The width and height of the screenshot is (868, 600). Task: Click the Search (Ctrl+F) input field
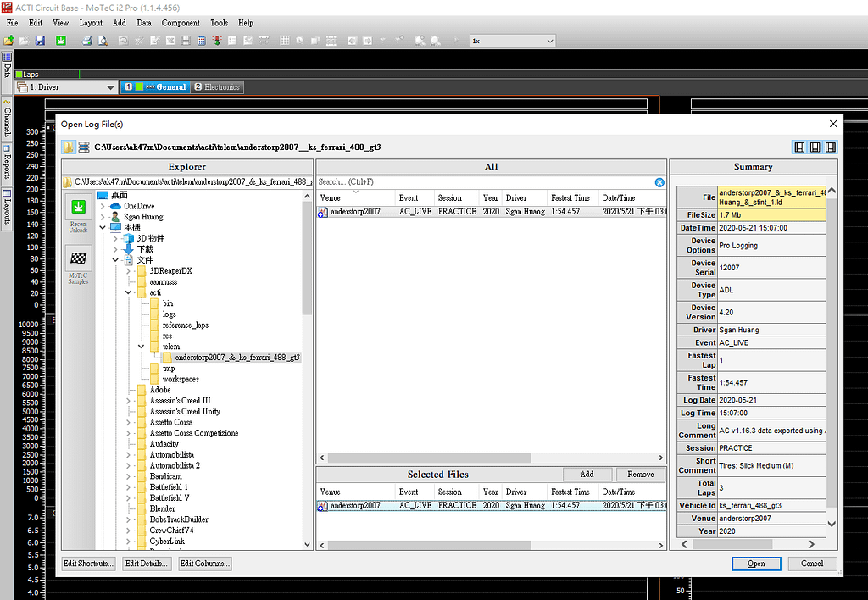483,182
